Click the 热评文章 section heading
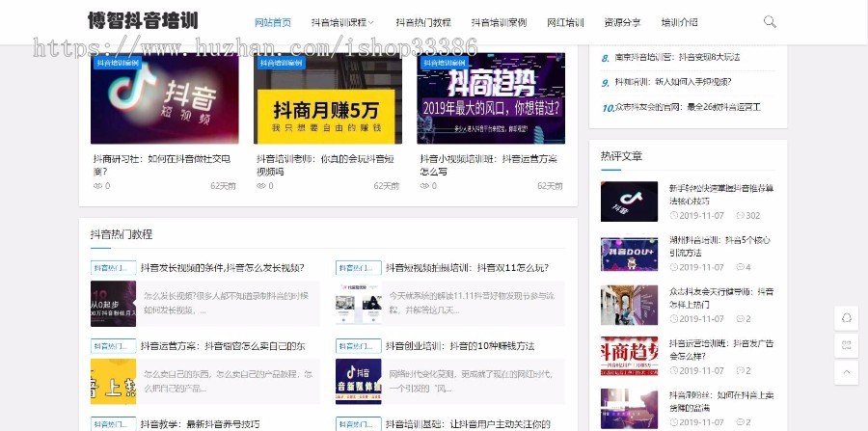Viewport: 868px width, 431px height. pyautogui.click(x=622, y=156)
